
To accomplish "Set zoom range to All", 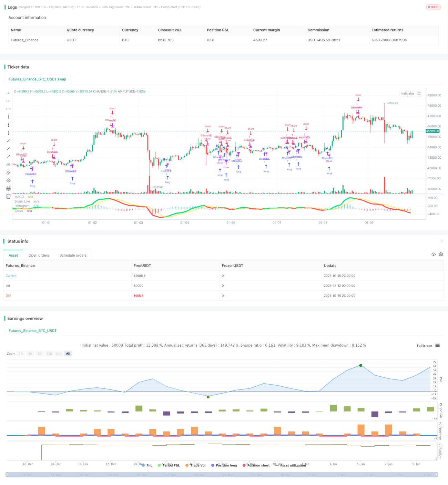I will coord(68,354).
